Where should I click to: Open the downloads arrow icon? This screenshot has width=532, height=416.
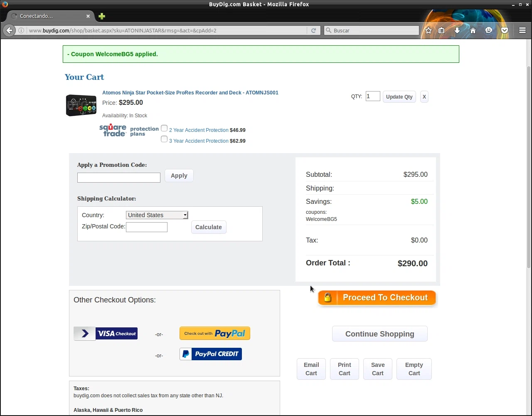[x=457, y=30]
